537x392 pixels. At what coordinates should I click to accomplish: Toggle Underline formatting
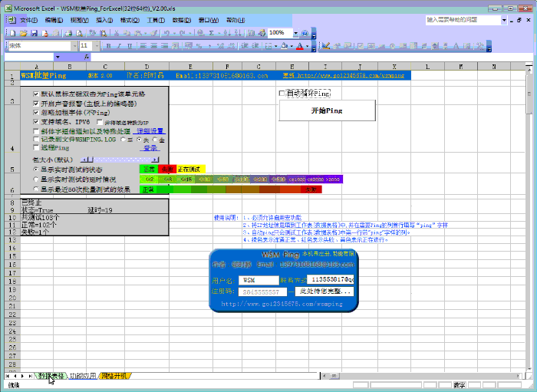[x=130, y=46]
